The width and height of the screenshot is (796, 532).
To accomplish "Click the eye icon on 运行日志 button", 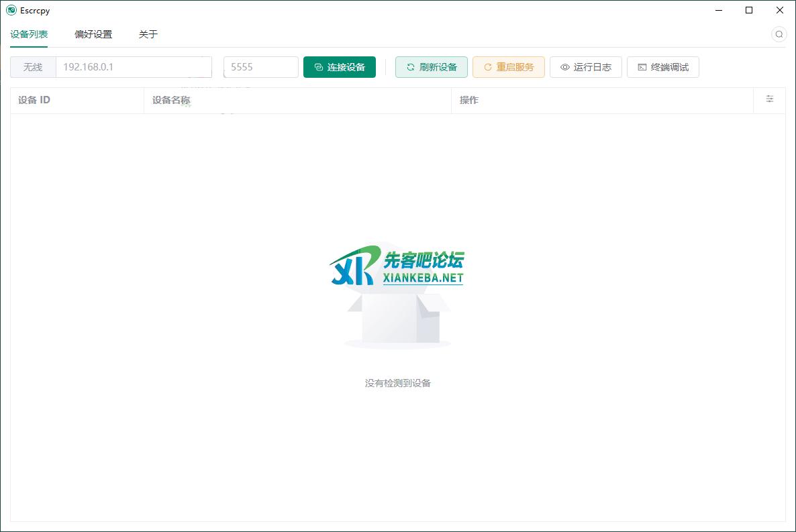I will (564, 66).
